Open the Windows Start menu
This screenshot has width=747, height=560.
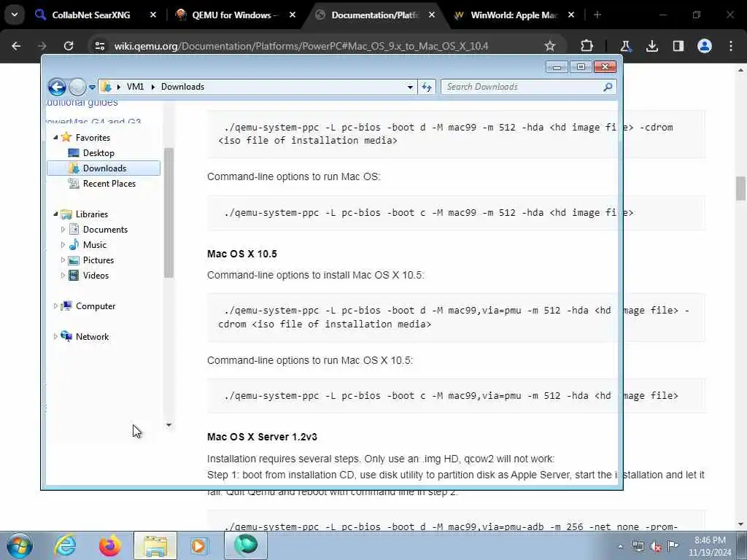point(20,545)
